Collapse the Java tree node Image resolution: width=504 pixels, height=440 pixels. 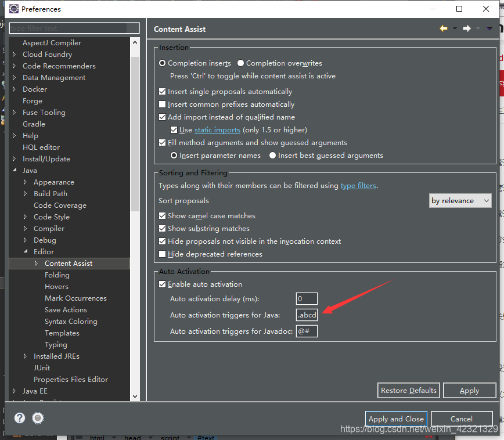click(x=15, y=170)
